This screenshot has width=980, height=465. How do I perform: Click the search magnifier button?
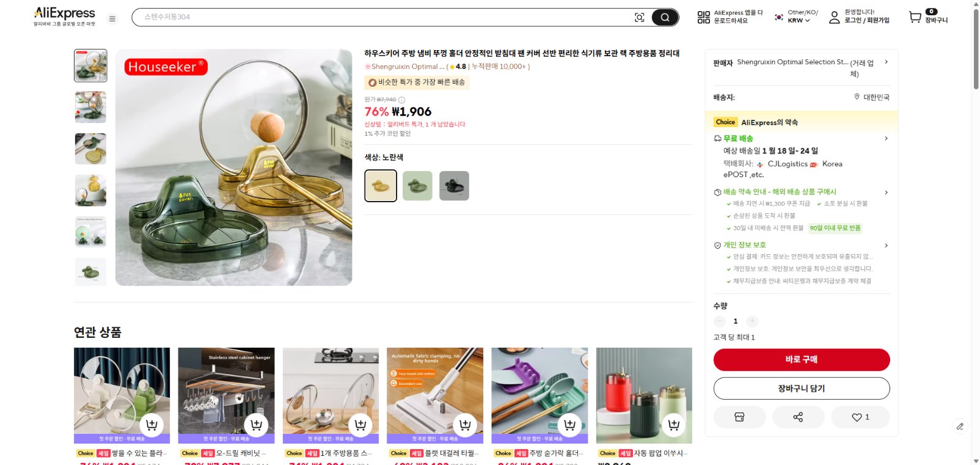[x=665, y=17]
